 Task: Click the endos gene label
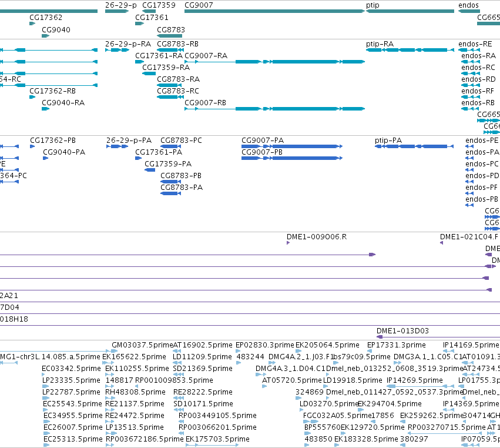pos(468,5)
